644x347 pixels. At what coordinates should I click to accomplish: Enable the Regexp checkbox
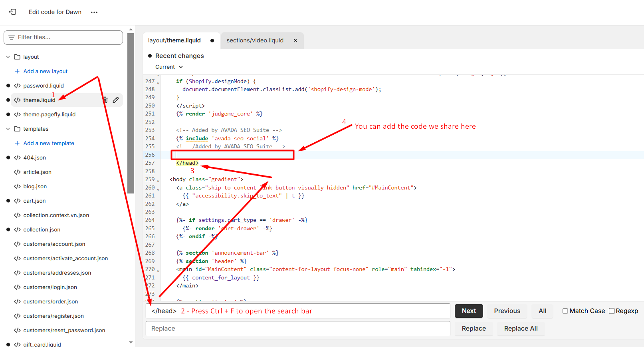pyautogui.click(x=612, y=311)
